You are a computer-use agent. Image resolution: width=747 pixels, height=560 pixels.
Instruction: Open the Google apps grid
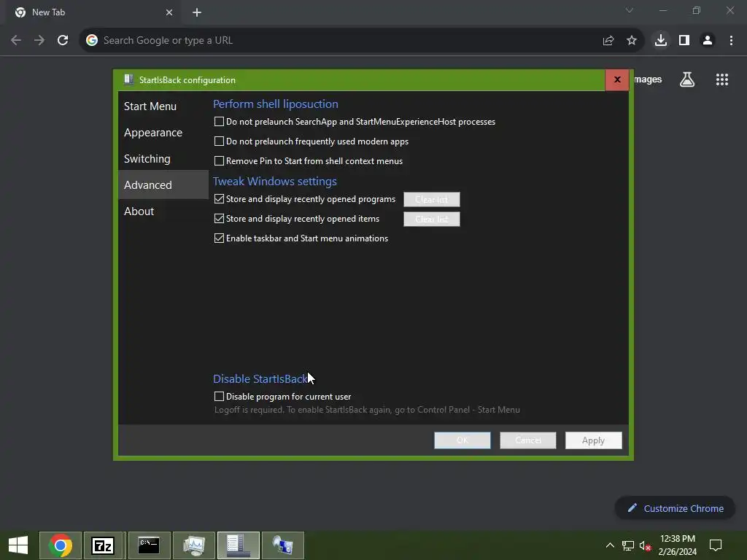click(722, 79)
